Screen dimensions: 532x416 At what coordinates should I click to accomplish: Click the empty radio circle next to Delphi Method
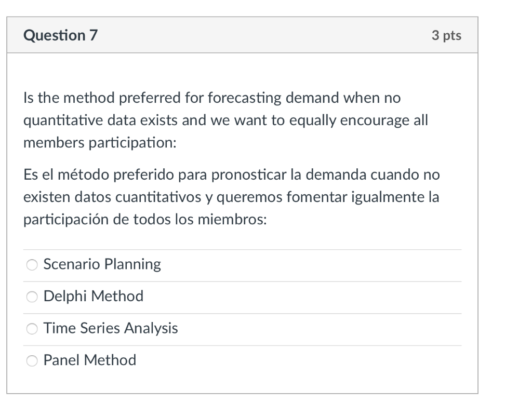click(32, 297)
